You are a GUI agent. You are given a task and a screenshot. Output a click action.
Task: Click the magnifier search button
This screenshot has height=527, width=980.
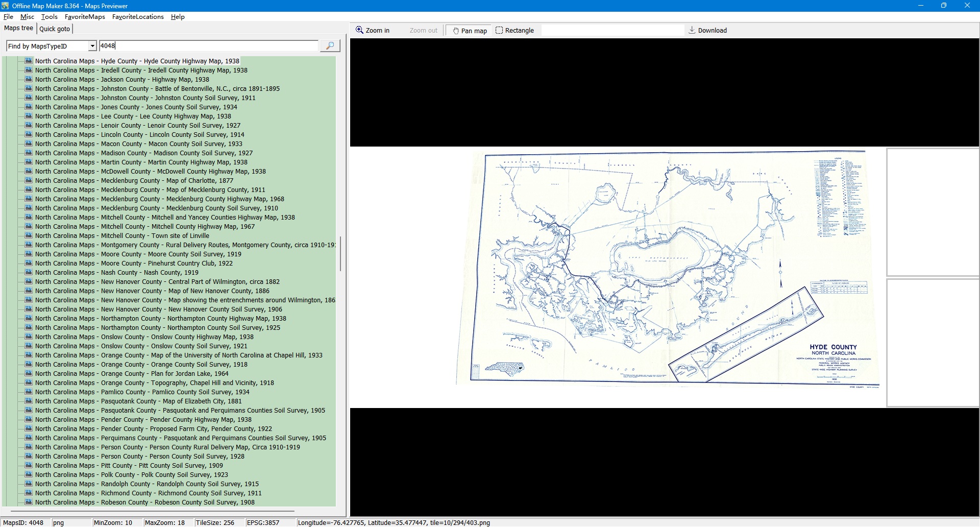pos(330,46)
